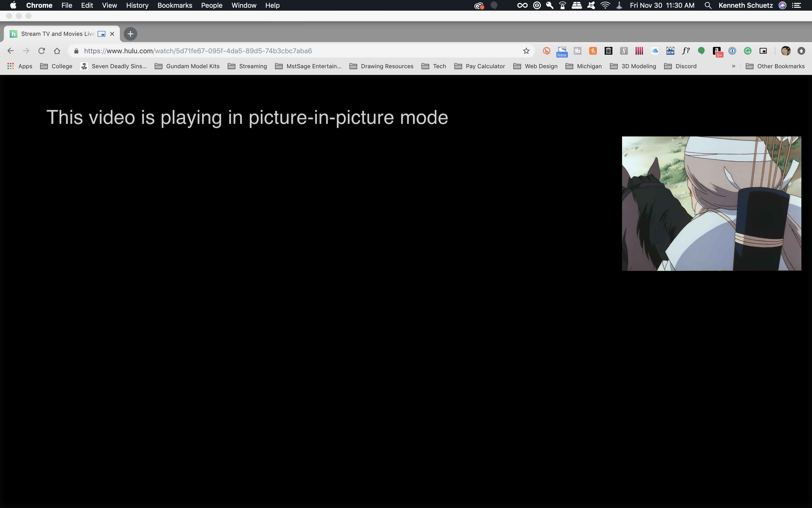Click the Picture-in-Picture extension button
Image resolution: width=812 pixels, height=508 pixels.
(x=763, y=51)
